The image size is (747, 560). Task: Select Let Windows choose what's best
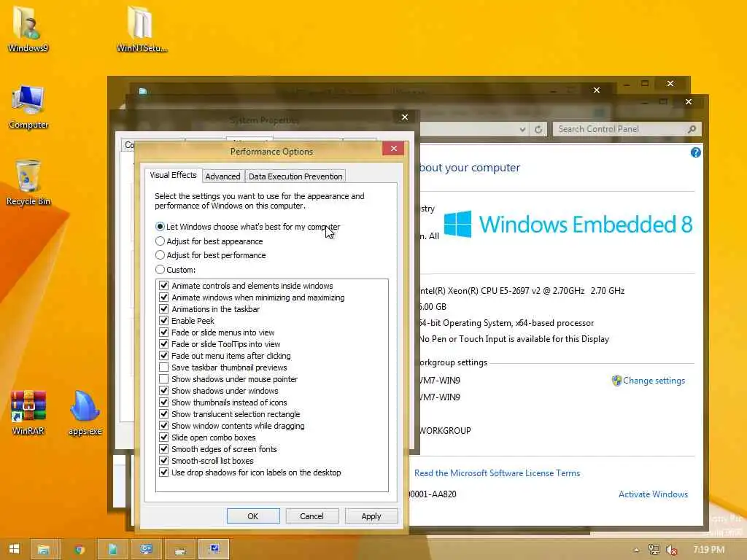(248, 227)
